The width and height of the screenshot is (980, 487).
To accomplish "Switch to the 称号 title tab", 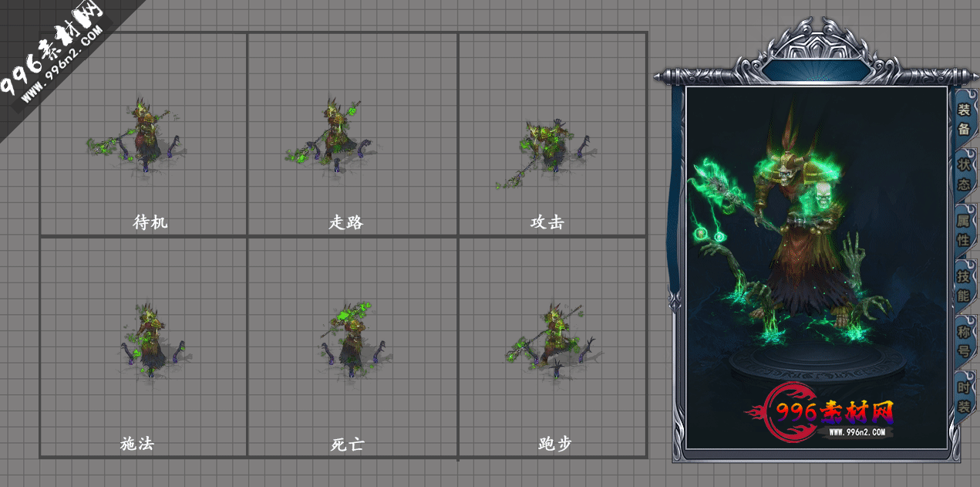I will [x=964, y=340].
